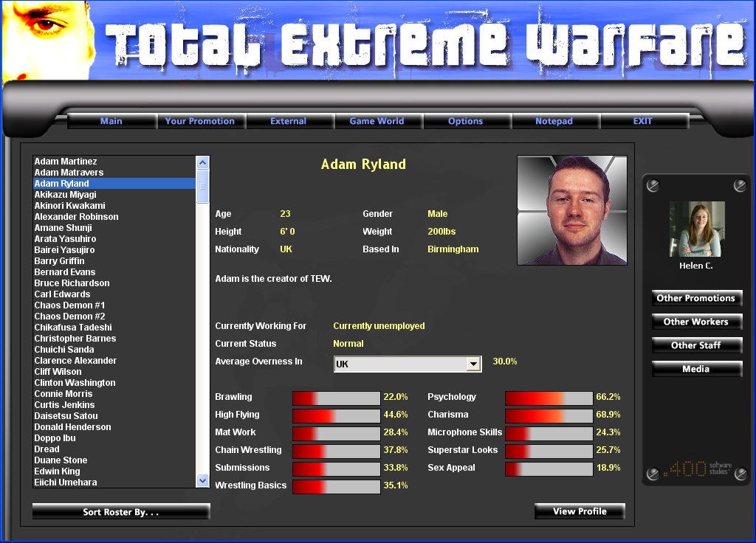The width and height of the screenshot is (756, 543).
Task: Open the Other Promotions section
Action: [696, 298]
